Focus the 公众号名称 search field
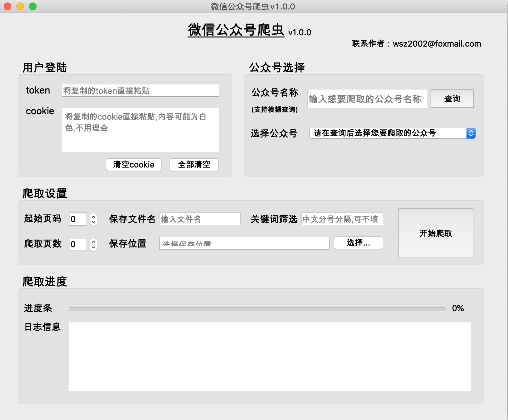Screen dimensions: 508x420 tap(367, 99)
